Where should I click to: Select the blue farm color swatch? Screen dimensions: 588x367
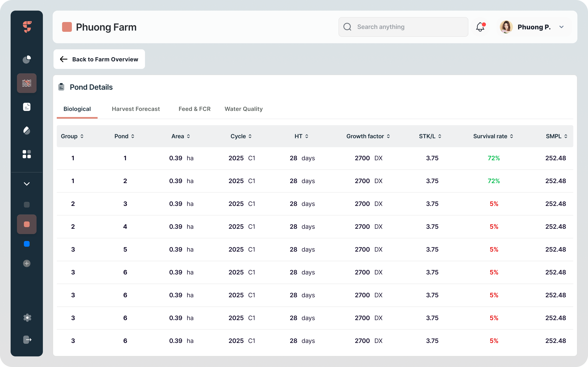tap(27, 244)
